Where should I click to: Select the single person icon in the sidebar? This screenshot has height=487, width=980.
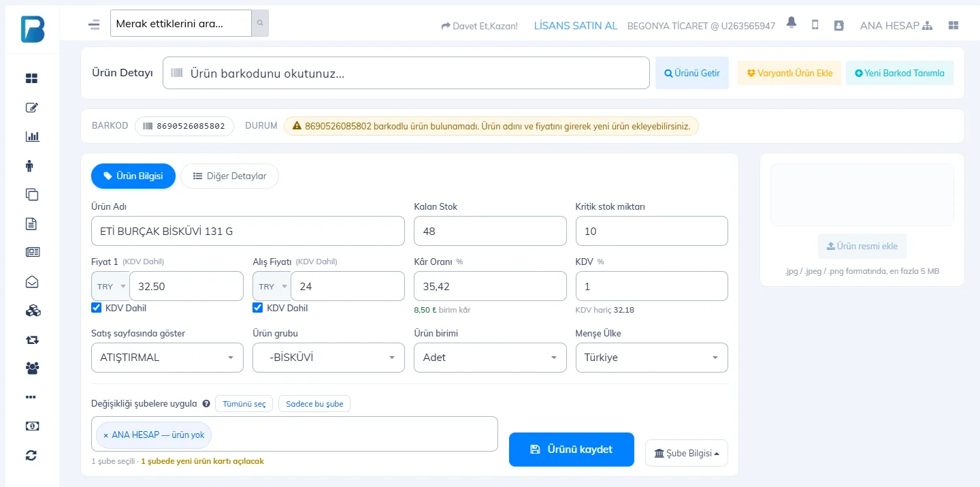click(x=29, y=166)
